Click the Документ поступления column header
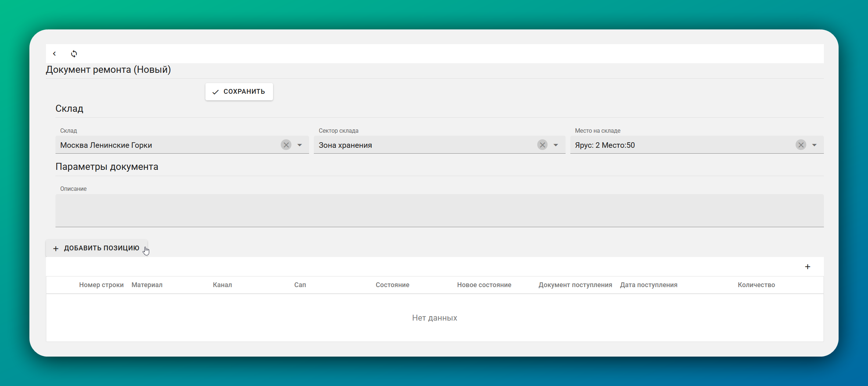This screenshot has height=386, width=868. (575, 285)
